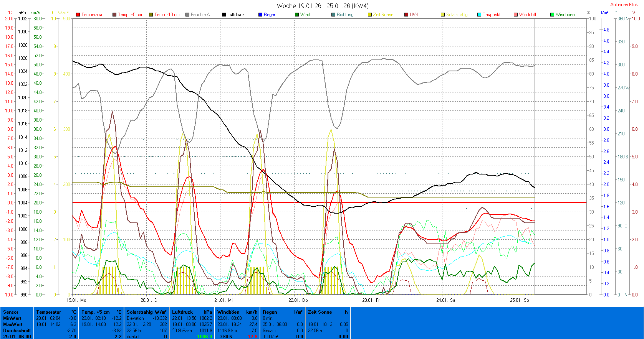Click the Solarstrahlg legend label
The image size is (644, 339).
(457, 15)
